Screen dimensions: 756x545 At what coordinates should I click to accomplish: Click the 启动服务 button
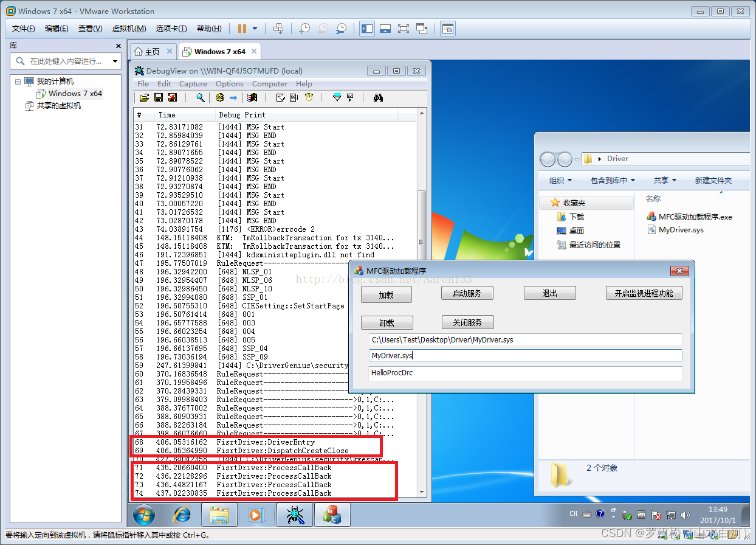pos(467,293)
